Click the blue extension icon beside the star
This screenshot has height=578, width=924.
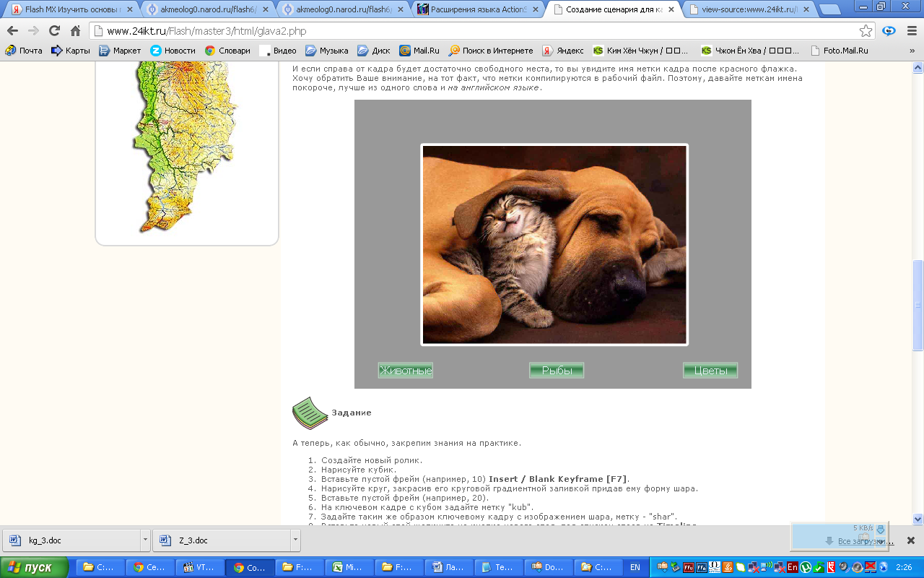(889, 31)
